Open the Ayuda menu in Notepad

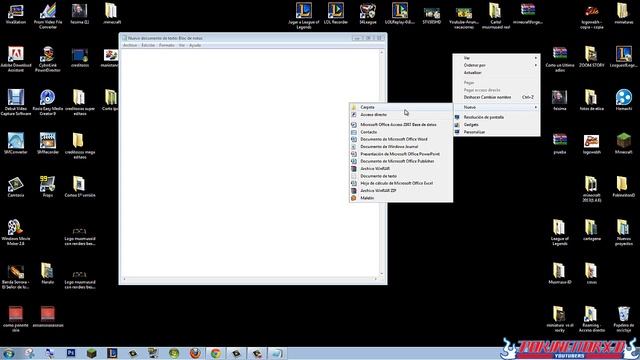coord(195,45)
